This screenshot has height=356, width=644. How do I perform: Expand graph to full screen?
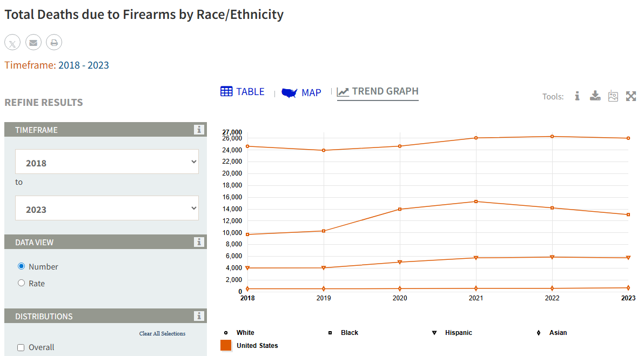[x=631, y=96]
